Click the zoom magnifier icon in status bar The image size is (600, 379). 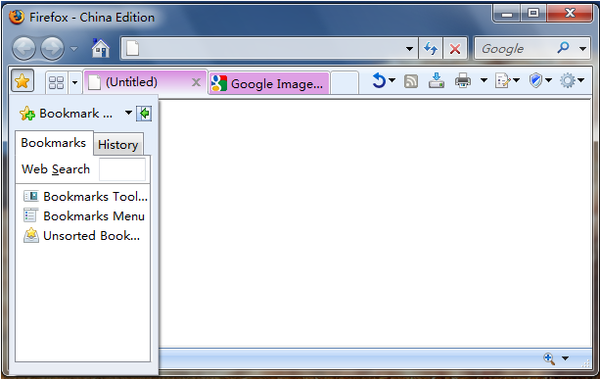[549, 359]
